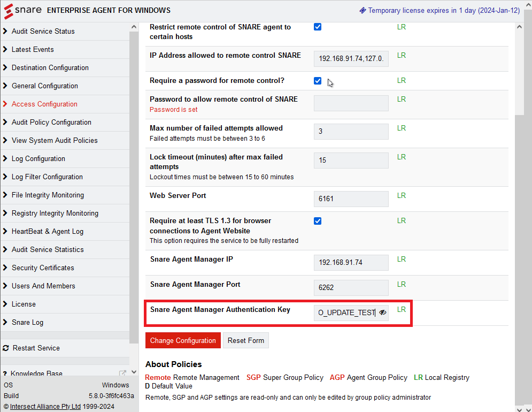Screen dimensions: 532x412
Task: Open Snare Log page
Action: click(x=27, y=322)
